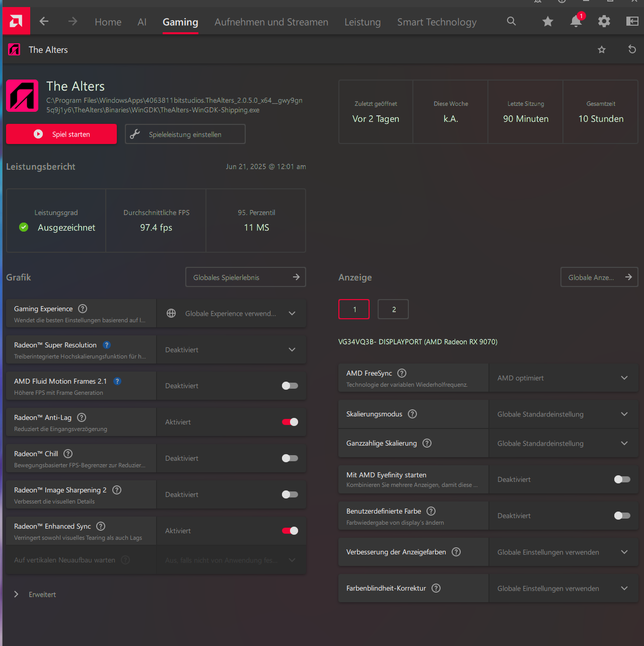Favorite The Alters with star outline
Viewport: 644px width, 646px height.
[602, 49]
